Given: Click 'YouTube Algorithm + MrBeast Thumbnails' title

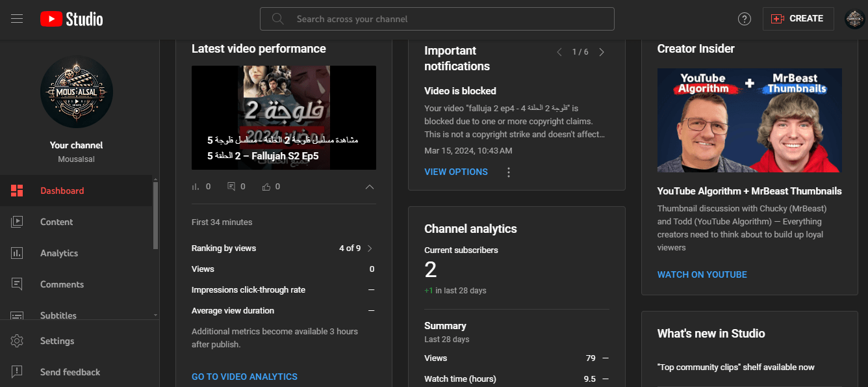Looking at the screenshot, I should [x=750, y=191].
